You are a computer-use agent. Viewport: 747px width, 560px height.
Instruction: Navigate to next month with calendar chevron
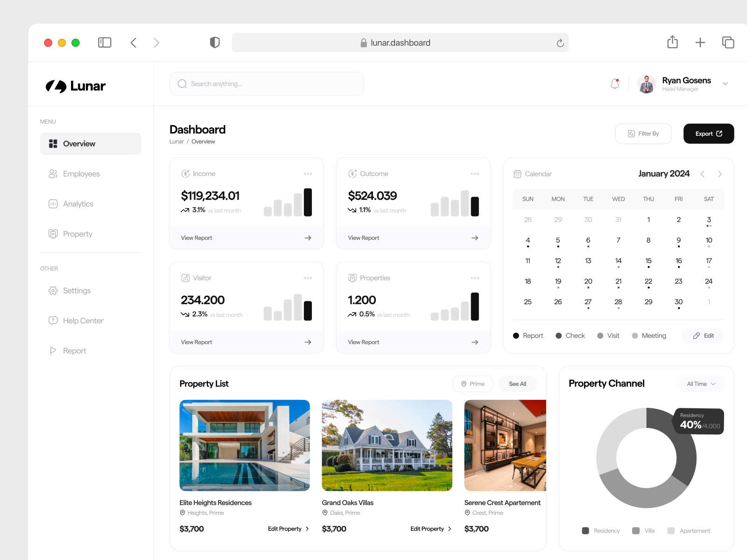pos(719,174)
